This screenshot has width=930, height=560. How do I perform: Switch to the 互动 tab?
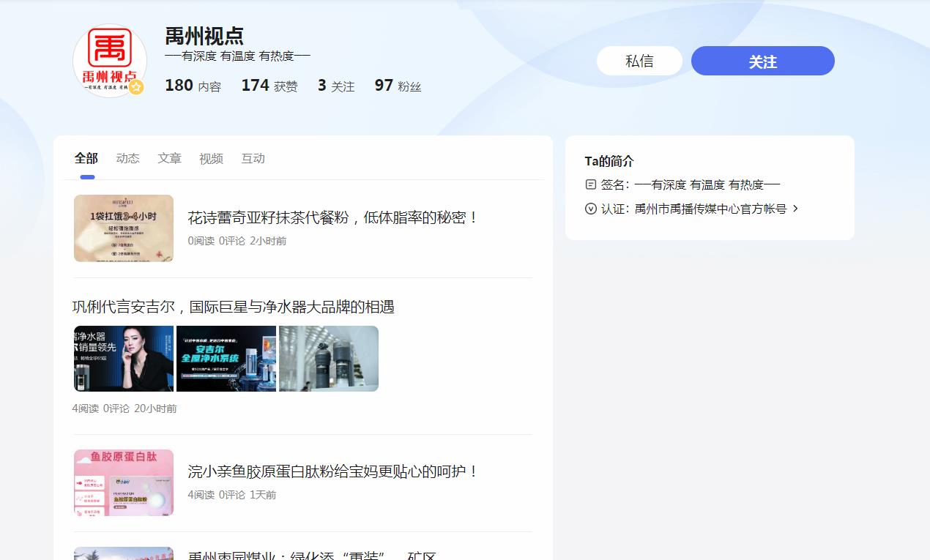click(253, 159)
